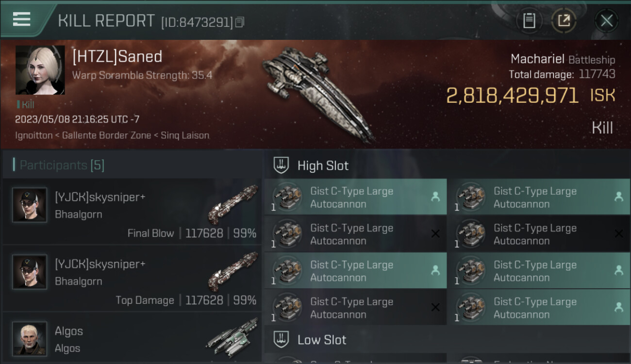Click the Low Slot section icon

pos(282,339)
